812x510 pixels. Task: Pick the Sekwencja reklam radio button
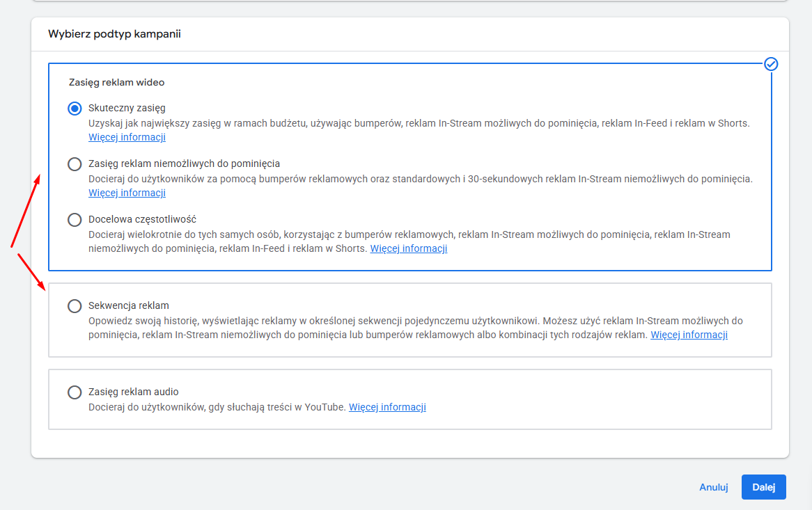(x=75, y=306)
